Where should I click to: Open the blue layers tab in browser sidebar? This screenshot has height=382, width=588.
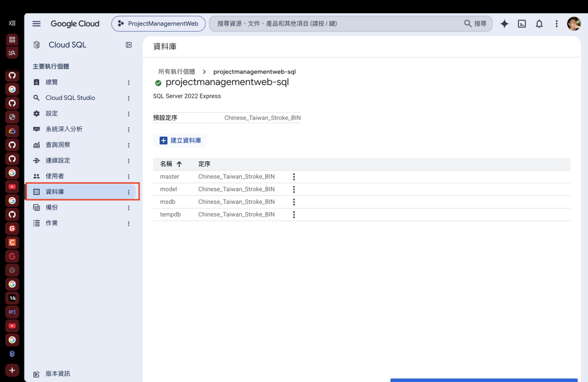click(12, 353)
